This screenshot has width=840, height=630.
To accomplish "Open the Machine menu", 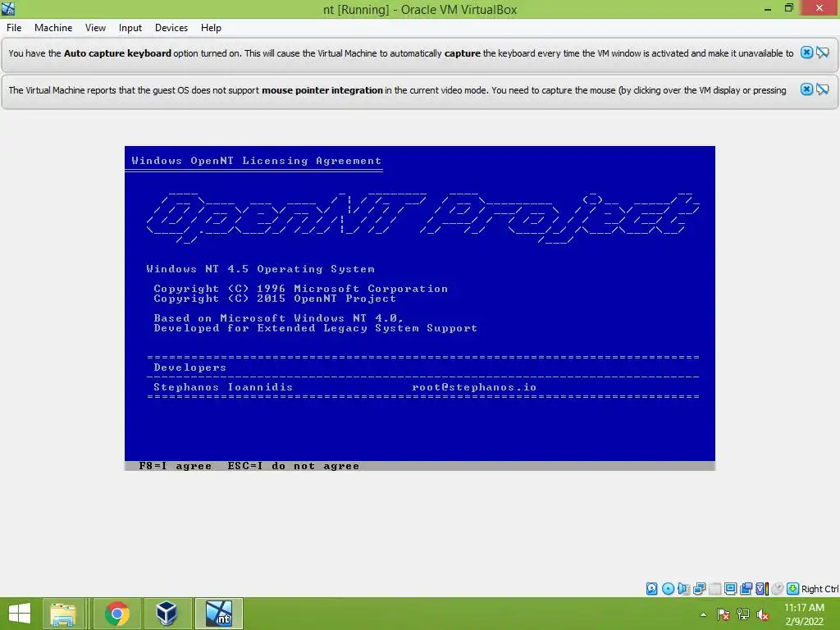I will [x=53, y=28].
